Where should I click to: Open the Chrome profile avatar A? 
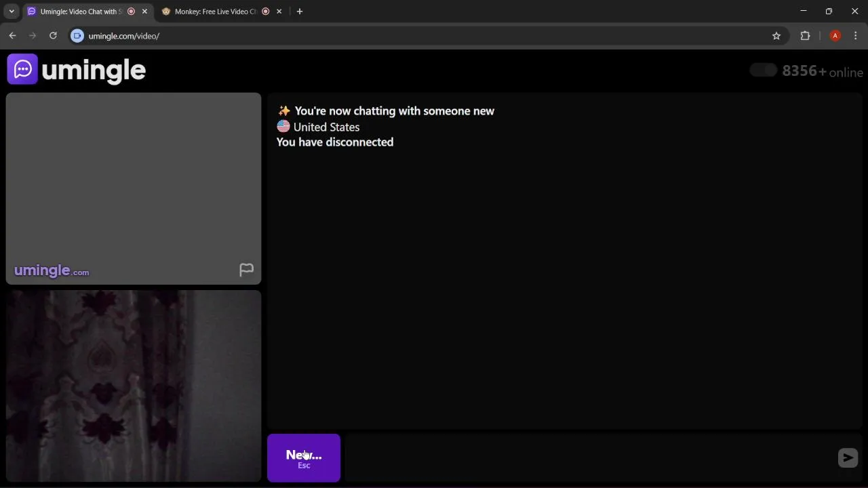pyautogui.click(x=835, y=36)
